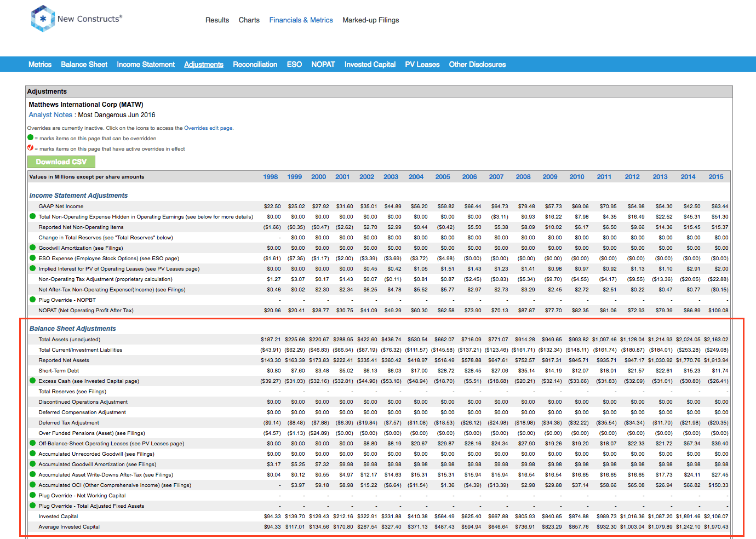Open the Financials & Metrics tab

[301, 20]
